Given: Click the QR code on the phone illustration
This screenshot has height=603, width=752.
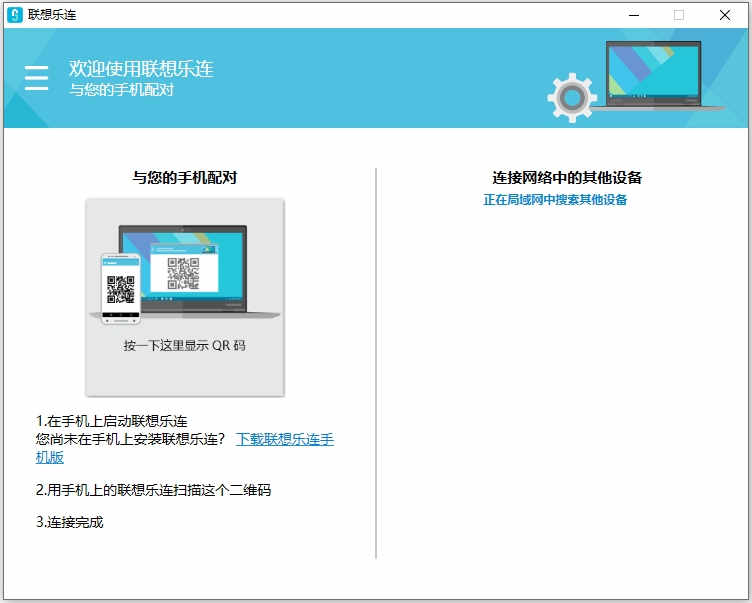Looking at the screenshot, I should tap(120, 288).
